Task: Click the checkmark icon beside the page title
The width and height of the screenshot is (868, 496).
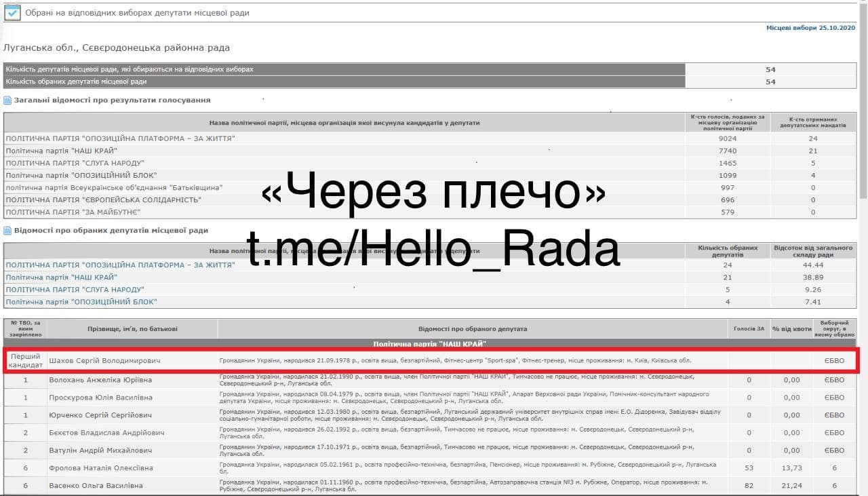Action: 12,12
